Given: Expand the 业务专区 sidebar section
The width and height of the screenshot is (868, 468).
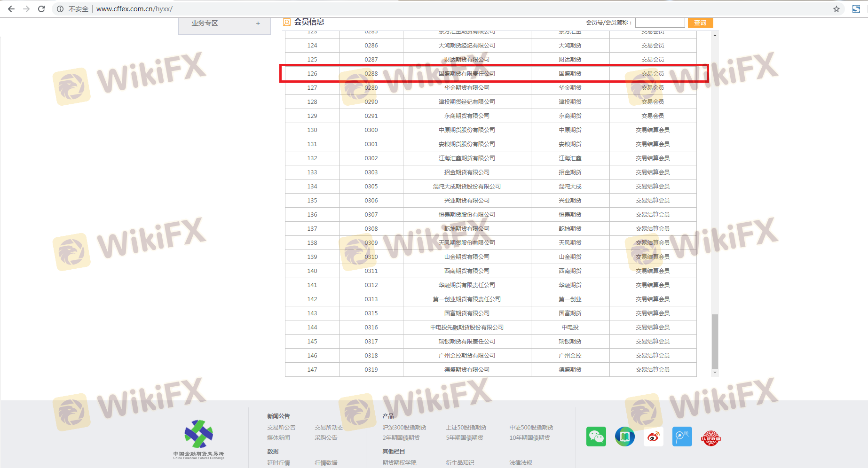Looking at the screenshot, I should (x=258, y=23).
